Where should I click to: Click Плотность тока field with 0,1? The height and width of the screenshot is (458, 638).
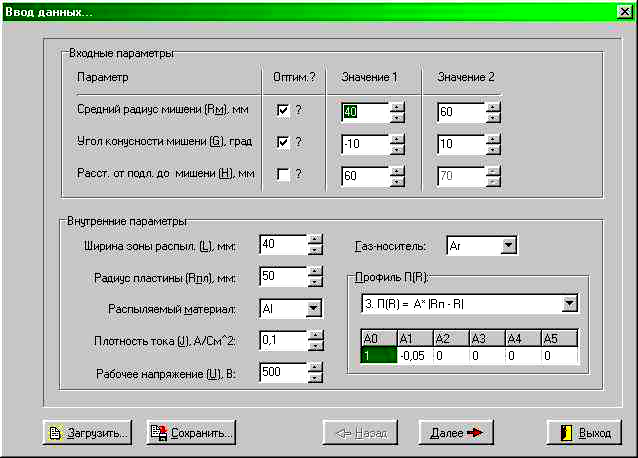(x=284, y=340)
